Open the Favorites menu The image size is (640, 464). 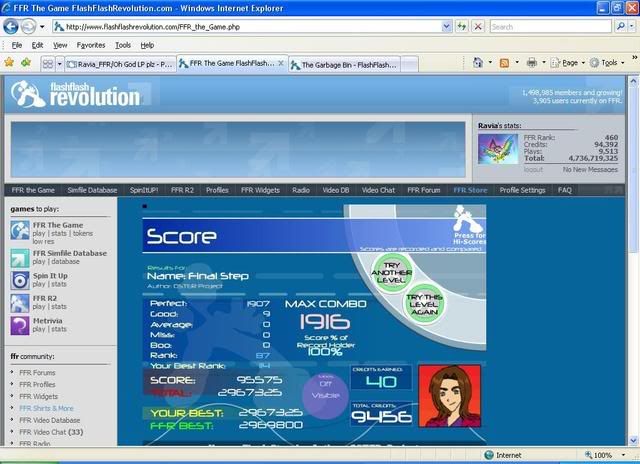pyautogui.click(x=91, y=45)
